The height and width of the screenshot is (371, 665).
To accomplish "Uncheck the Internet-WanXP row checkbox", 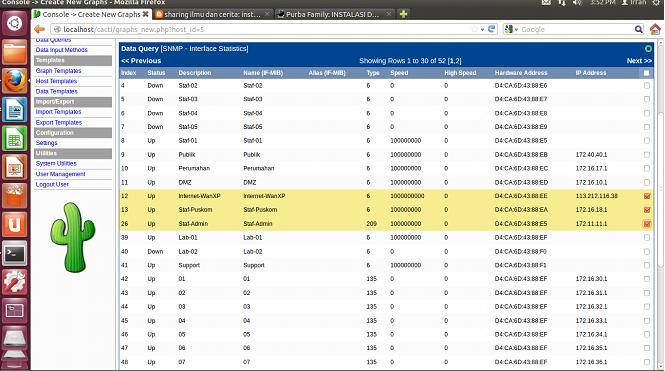I will click(647, 196).
